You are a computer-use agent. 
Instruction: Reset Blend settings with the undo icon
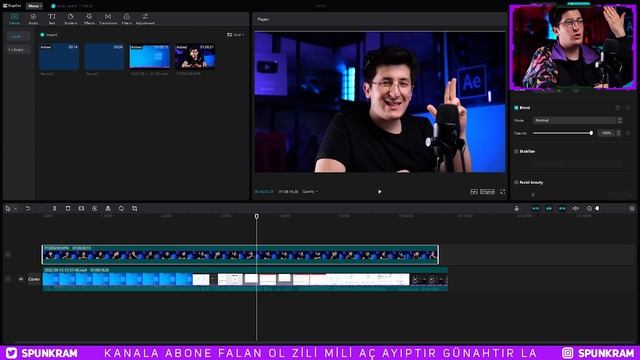(618, 108)
